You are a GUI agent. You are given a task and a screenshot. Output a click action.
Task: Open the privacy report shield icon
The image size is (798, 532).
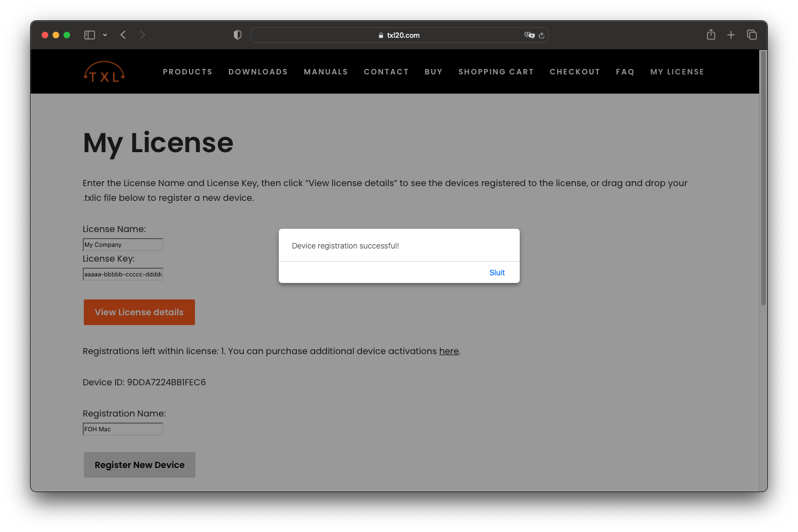tap(237, 35)
